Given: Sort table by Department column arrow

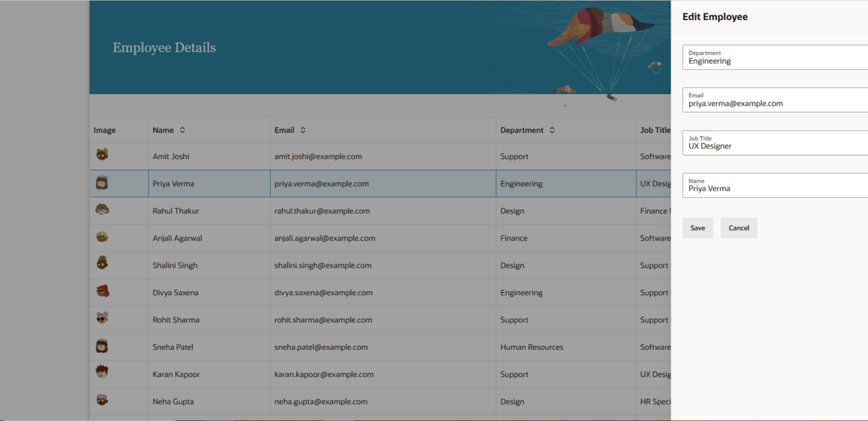Looking at the screenshot, I should 552,130.
